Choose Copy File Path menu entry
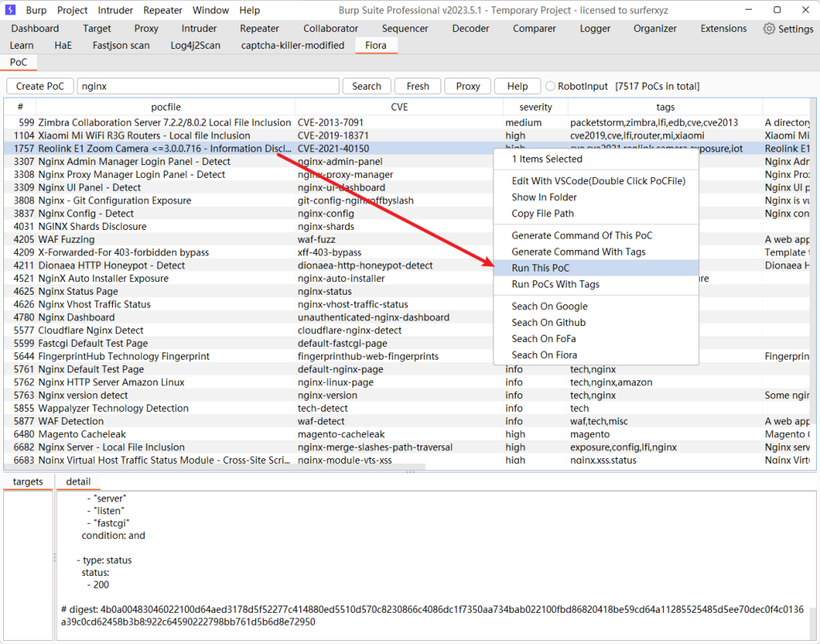The width and height of the screenshot is (820, 644). click(x=542, y=214)
